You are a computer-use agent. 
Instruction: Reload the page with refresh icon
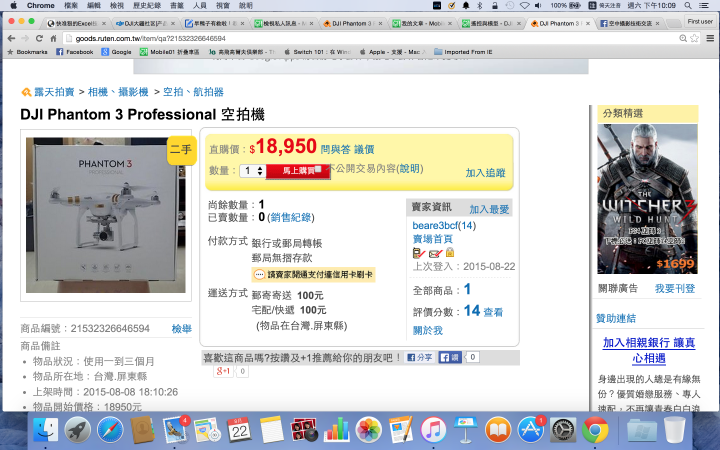(x=39, y=39)
